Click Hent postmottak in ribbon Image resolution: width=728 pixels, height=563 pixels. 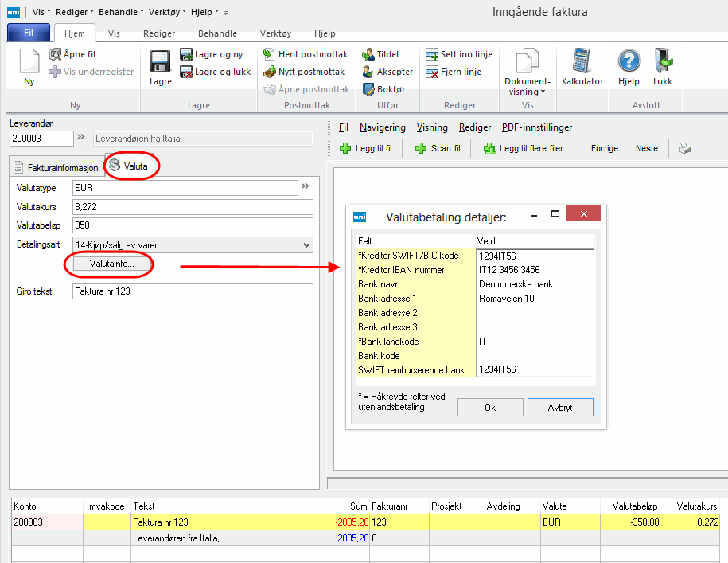point(306,54)
